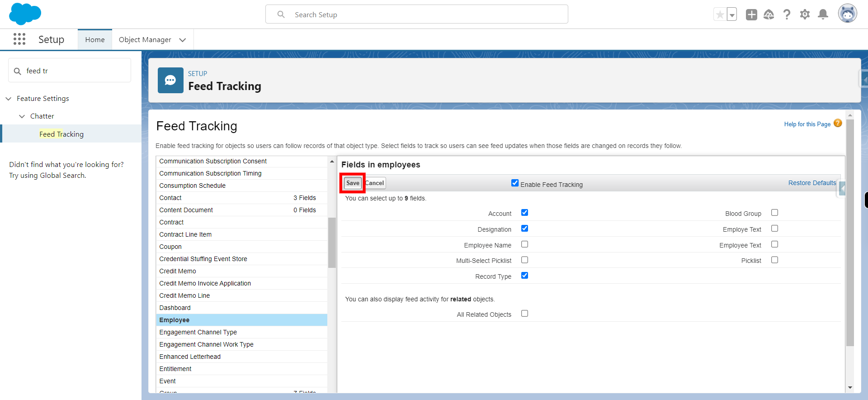Open the Help for this Page link
868x400 pixels.
pos(807,124)
